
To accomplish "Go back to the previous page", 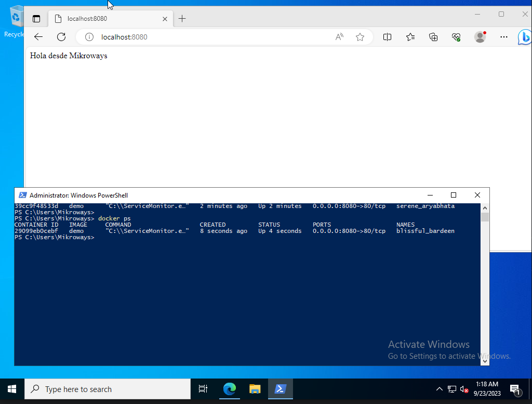I will [38, 37].
